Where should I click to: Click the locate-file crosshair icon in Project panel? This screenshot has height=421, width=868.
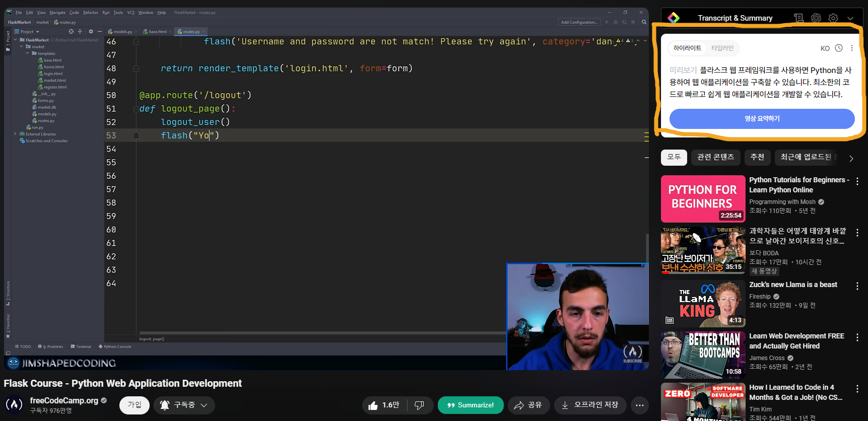[71, 32]
